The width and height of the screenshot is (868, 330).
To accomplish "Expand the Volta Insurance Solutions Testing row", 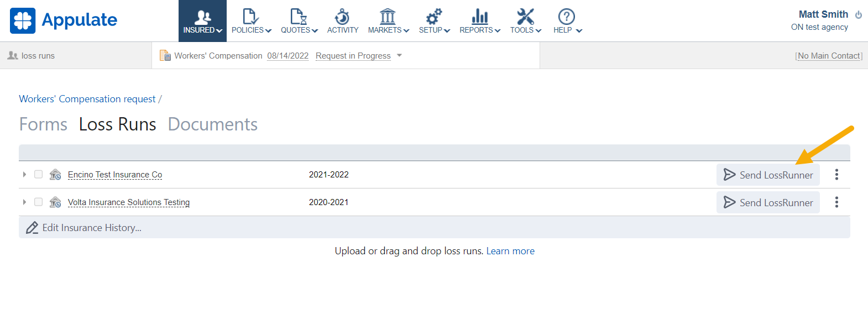I will coord(24,202).
